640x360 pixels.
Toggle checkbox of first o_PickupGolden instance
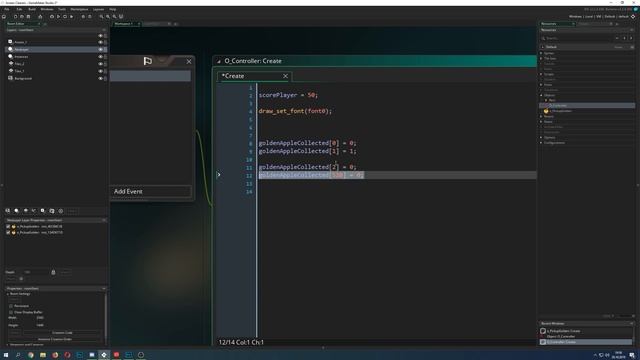8,227
